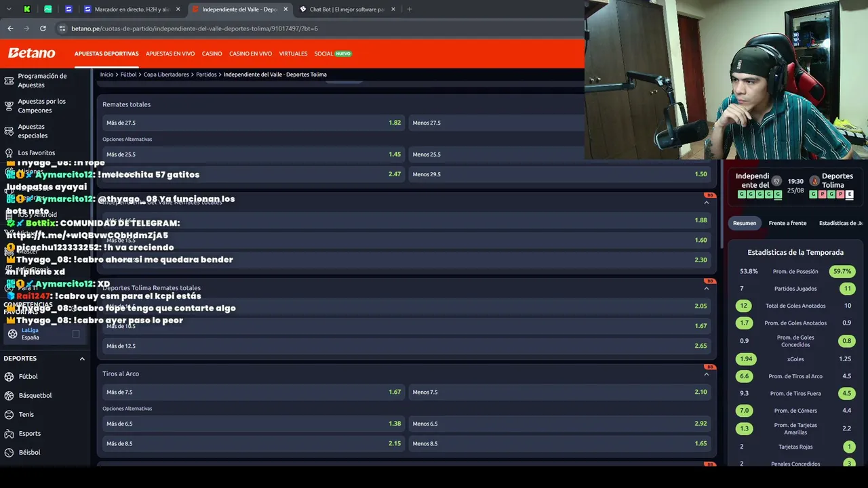Open the partially visible Estadísticas tab
The image size is (868, 488).
point(840,223)
